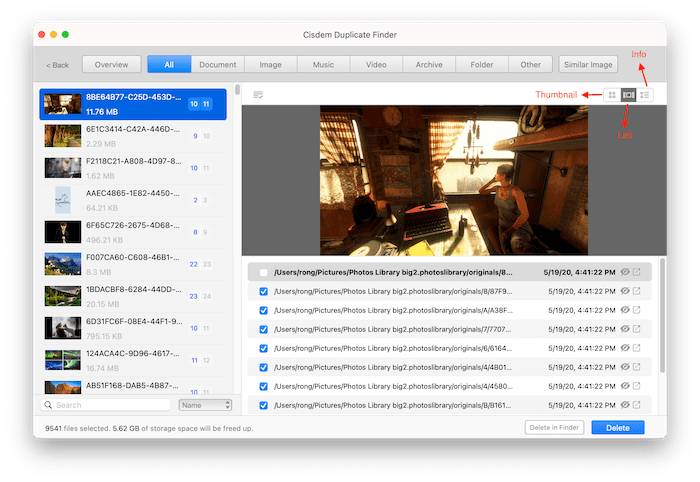Go back with the Back button
The image size is (700, 482).
[58, 65]
